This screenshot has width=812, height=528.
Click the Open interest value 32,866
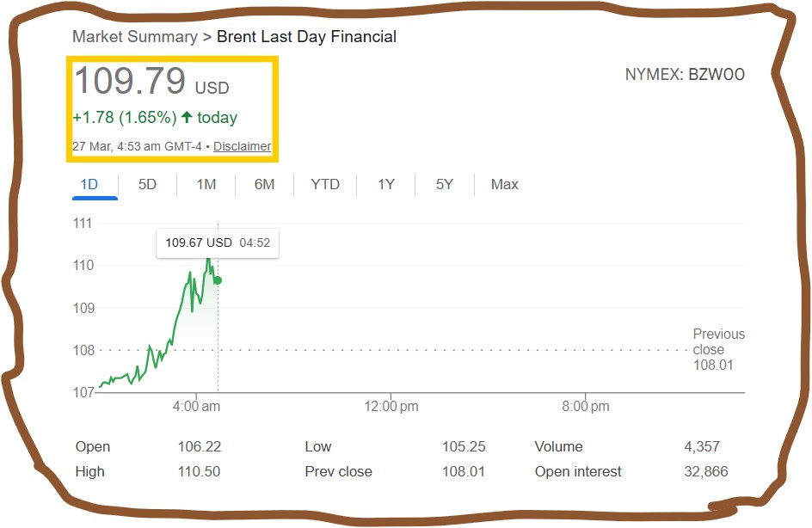pos(704,471)
